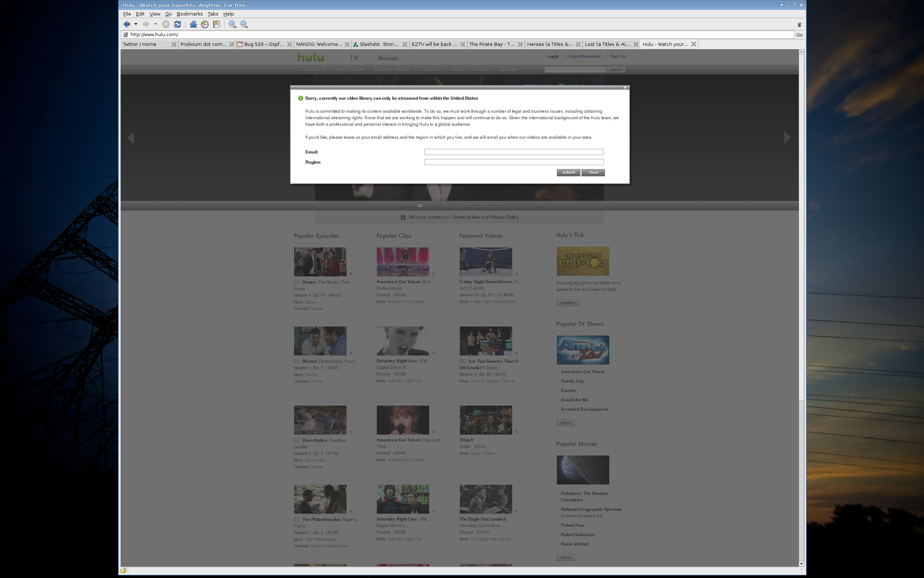
Task: Click the vertical scrollbar down arrow
Action: pyautogui.click(x=801, y=564)
